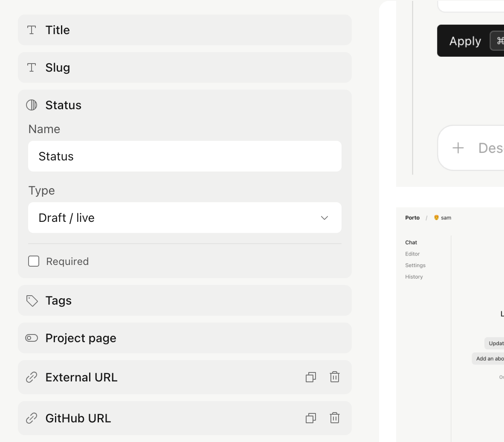Expand the Title field row
Screen dimensions: 504x442
[x=185, y=30]
